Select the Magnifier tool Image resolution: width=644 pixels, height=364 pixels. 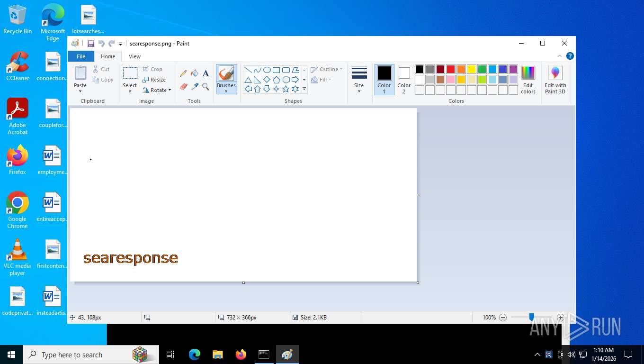click(206, 86)
